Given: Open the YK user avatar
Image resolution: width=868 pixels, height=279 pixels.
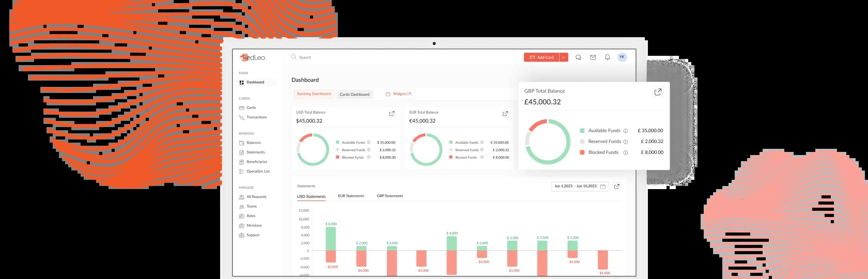Looking at the screenshot, I should (622, 57).
